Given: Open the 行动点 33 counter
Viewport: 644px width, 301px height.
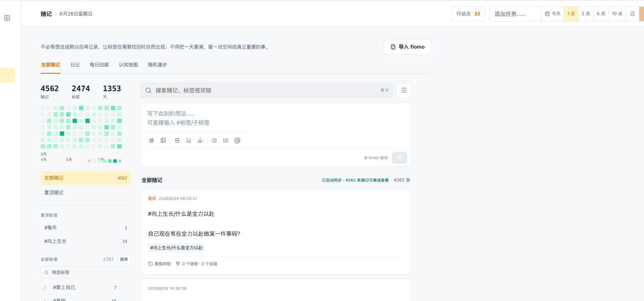Looking at the screenshot, I should 468,14.
